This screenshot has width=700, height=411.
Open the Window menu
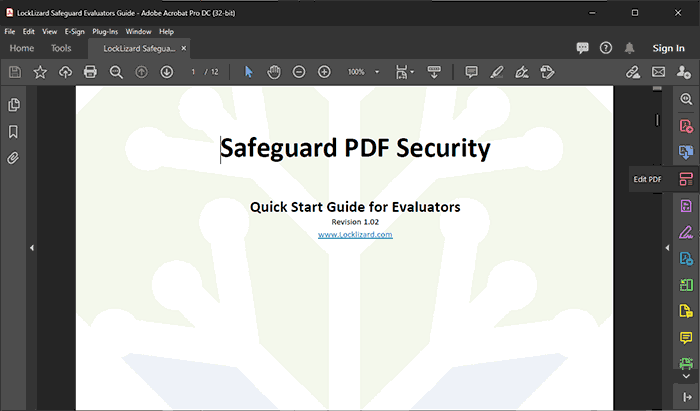click(138, 32)
